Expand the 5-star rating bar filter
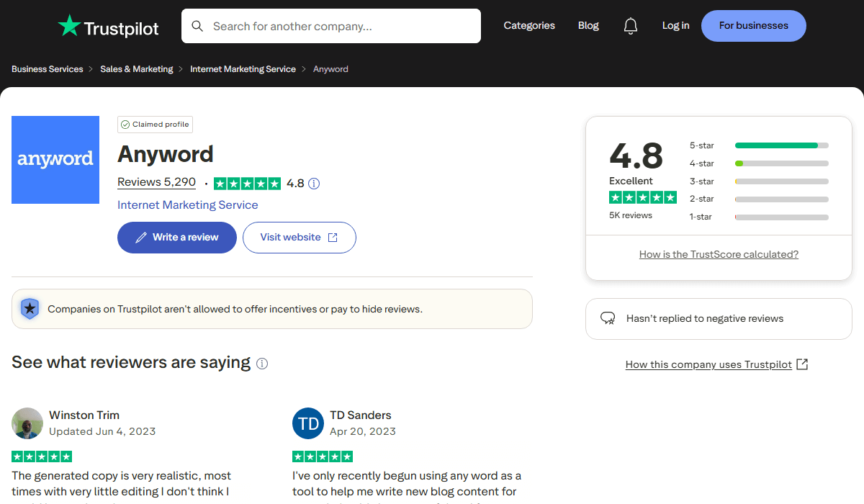 pyautogui.click(x=781, y=145)
